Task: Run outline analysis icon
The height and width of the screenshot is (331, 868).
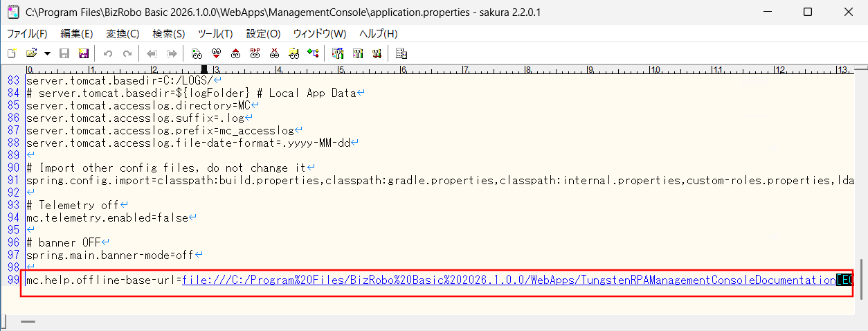Action: [x=313, y=53]
